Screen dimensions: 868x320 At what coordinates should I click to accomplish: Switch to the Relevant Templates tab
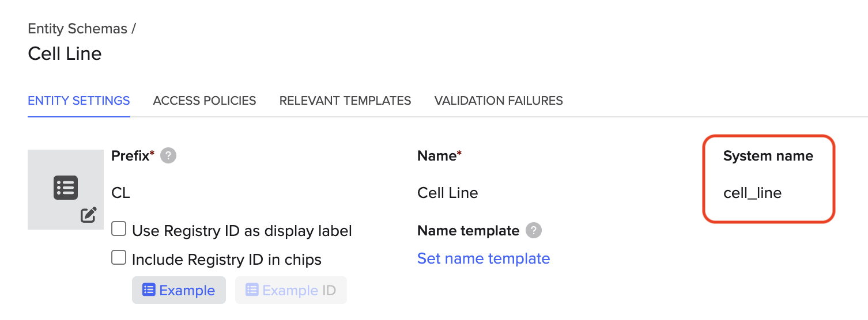point(345,101)
